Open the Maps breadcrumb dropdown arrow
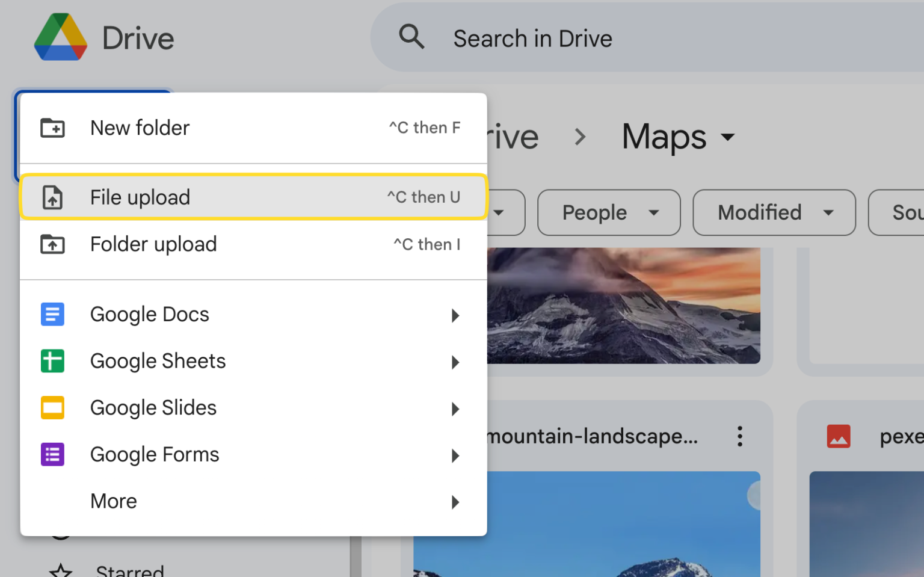 click(x=728, y=137)
